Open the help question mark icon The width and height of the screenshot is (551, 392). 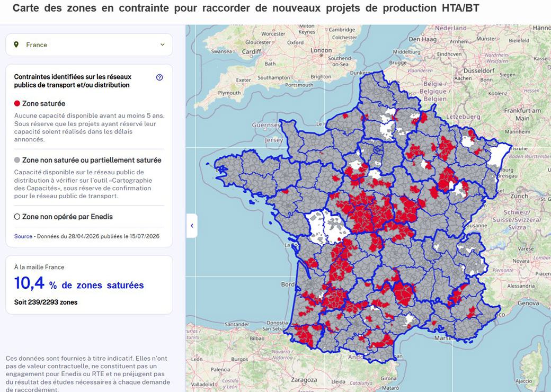click(x=159, y=77)
